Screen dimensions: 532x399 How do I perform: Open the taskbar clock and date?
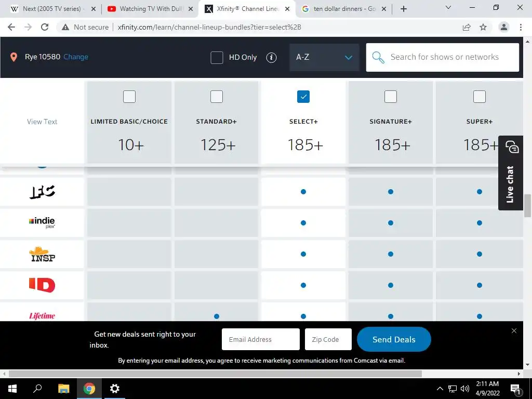tap(487, 389)
